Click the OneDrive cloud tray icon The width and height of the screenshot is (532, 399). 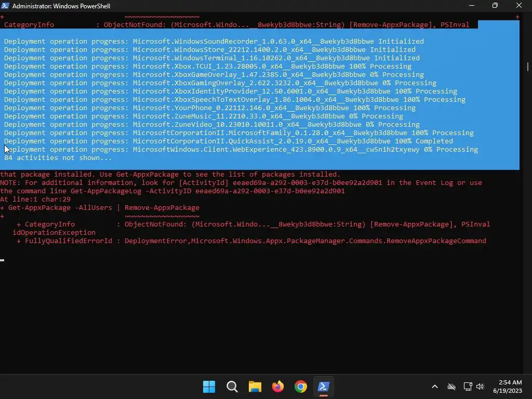click(451, 387)
